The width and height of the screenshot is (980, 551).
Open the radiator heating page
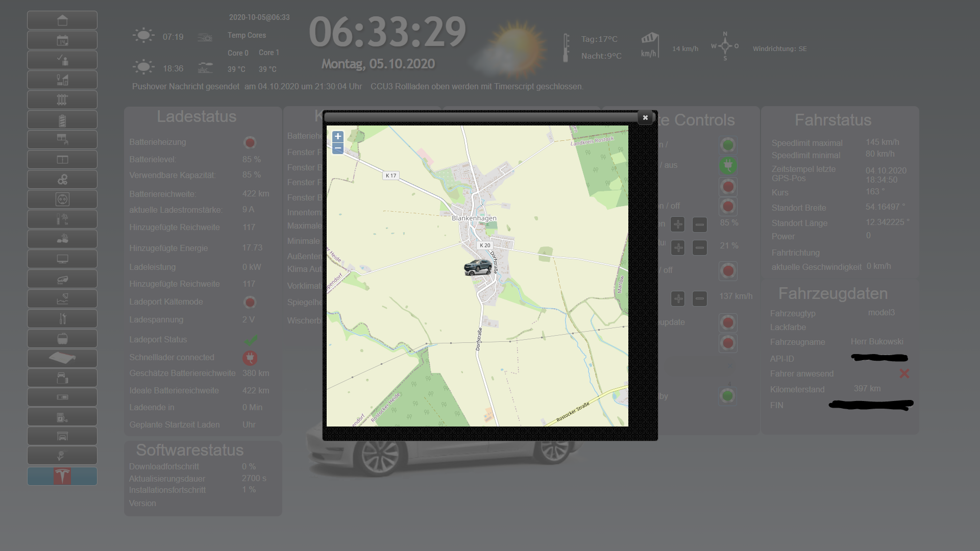[x=62, y=100]
